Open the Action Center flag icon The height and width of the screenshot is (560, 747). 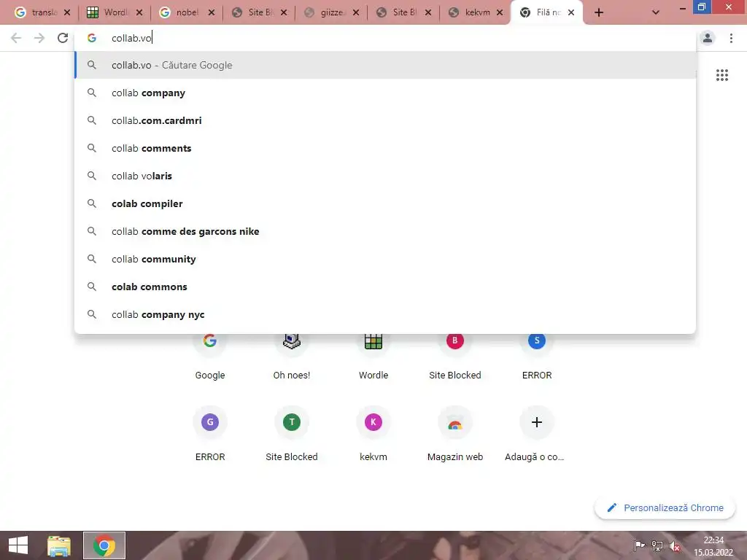tap(639, 545)
